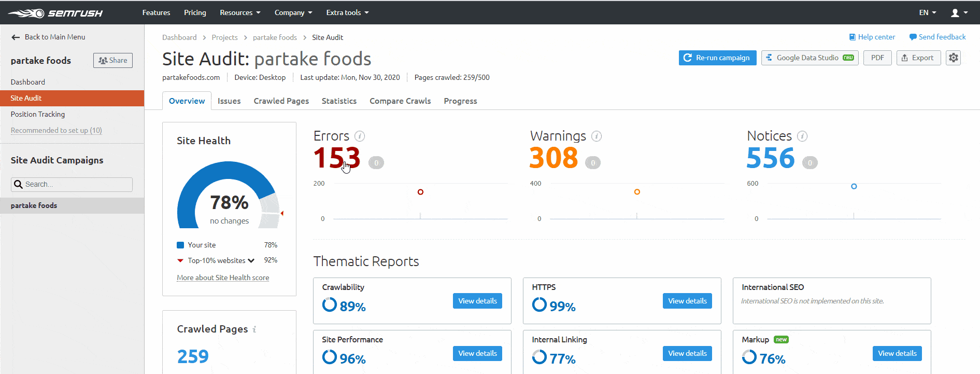Click the Warnings info icon
The width and height of the screenshot is (980, 374).
[x=596, y=136]
